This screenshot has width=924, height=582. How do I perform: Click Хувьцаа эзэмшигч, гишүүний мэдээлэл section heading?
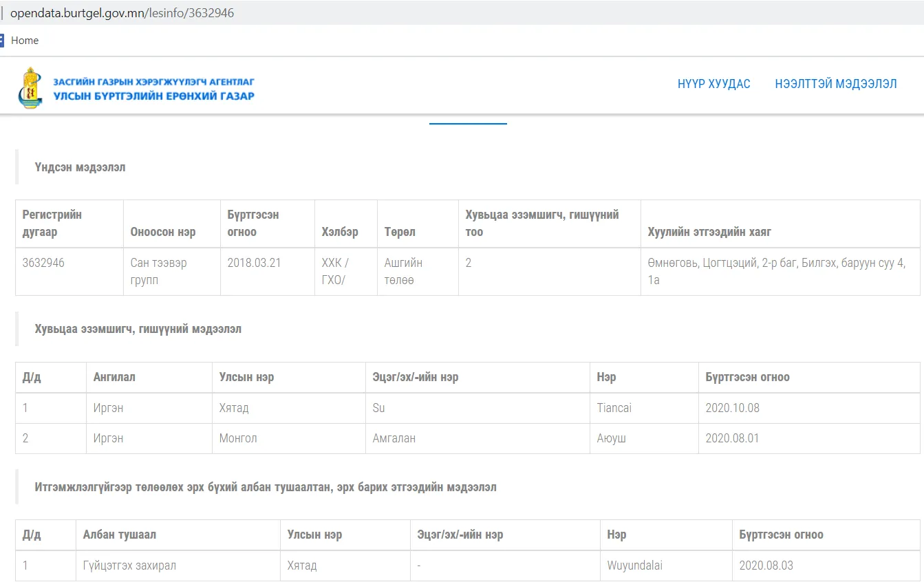138,329
